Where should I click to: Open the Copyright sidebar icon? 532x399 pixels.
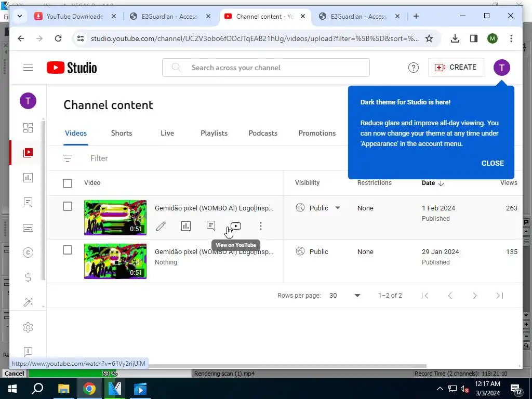(28, 252)
